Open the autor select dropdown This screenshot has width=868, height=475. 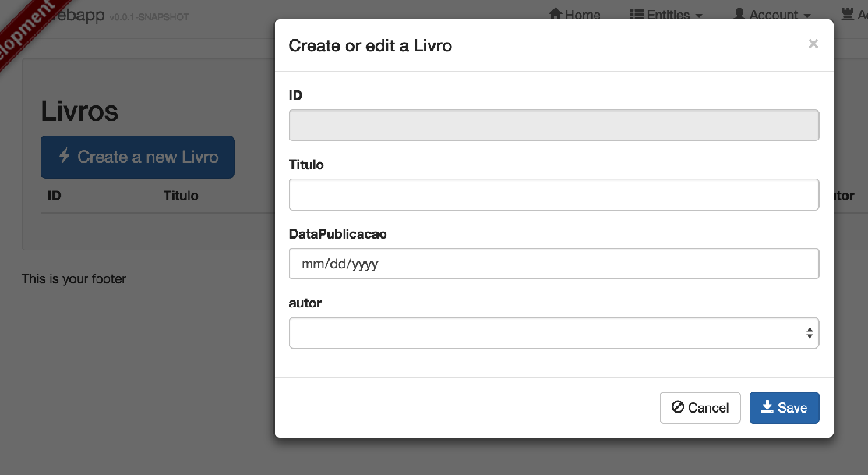pyautogui.click(x=553, y=333)
